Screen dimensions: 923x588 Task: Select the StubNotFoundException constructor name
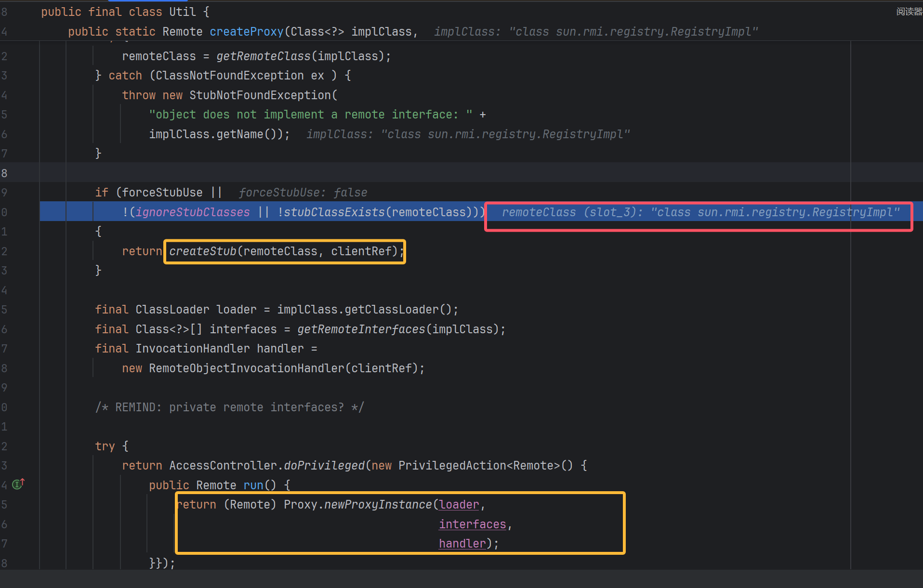coord(260,95)
